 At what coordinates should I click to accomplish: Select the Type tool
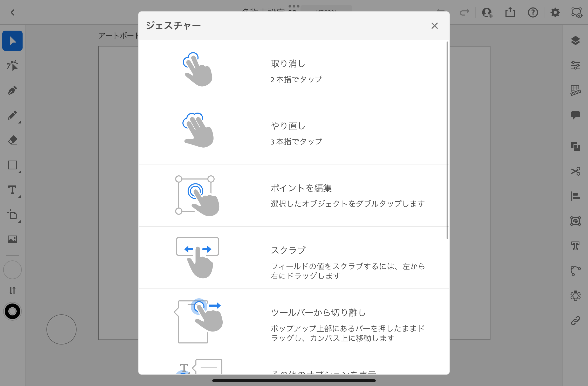(12, 190)
